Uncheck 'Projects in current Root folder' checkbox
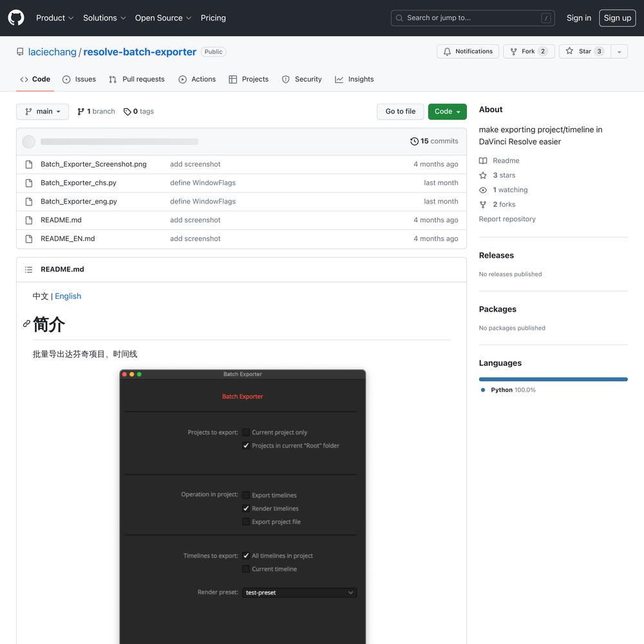 tap(245, 445)
